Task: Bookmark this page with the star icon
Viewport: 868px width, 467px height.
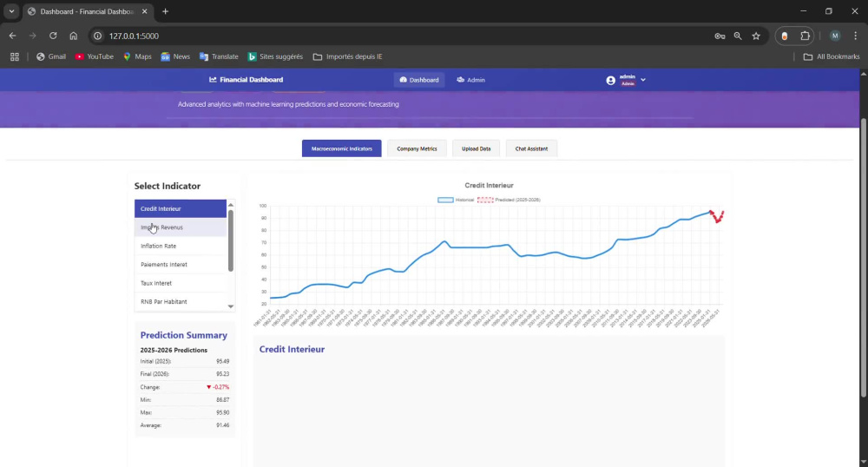Action: [756, 36]
